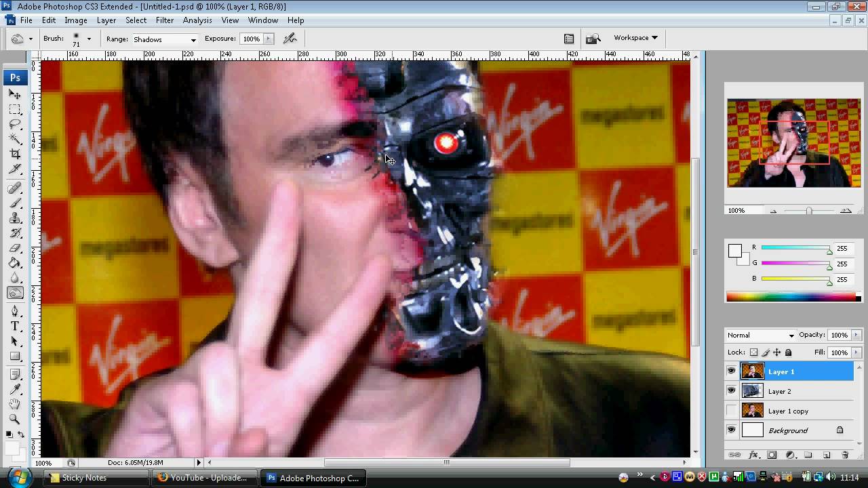The image size is (868, 488).
Task: Open the Layer menu
Action: coord(106,20)
